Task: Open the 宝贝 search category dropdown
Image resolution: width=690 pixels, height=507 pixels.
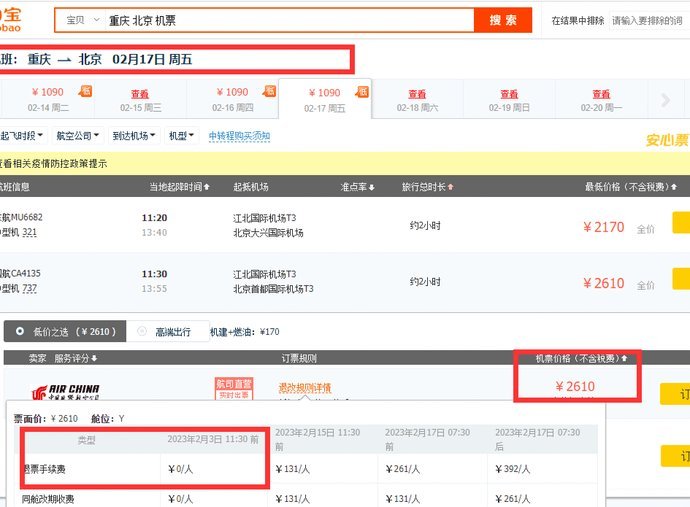Action: pos(82,20)
